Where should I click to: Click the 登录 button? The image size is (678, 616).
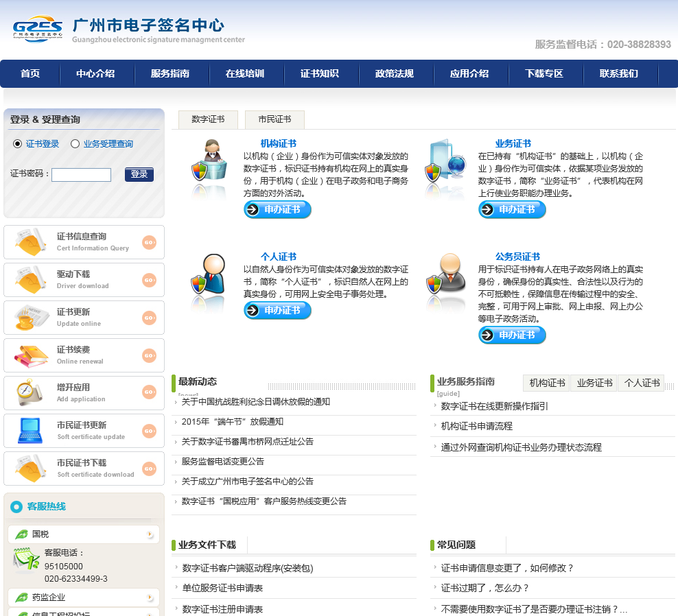[x=139, y=174]
